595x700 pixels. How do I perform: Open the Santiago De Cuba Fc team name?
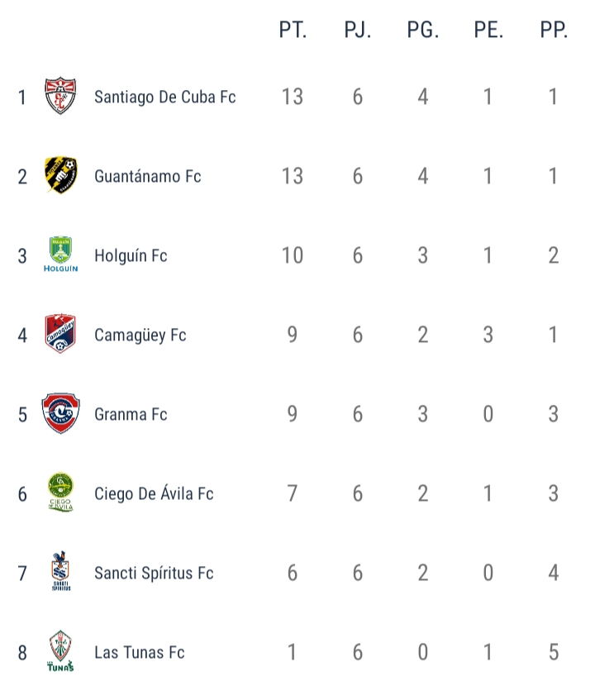(x=165, y=97)
